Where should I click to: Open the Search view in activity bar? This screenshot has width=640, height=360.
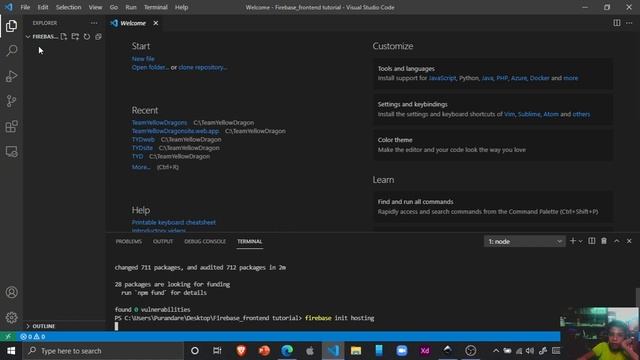[x=11, y=51]
